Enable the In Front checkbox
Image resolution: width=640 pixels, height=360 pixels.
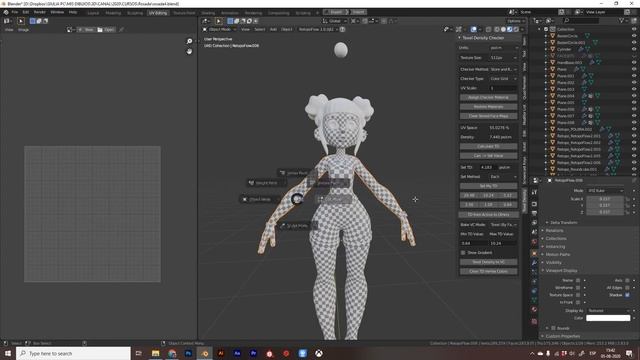(x=578, y=302)
